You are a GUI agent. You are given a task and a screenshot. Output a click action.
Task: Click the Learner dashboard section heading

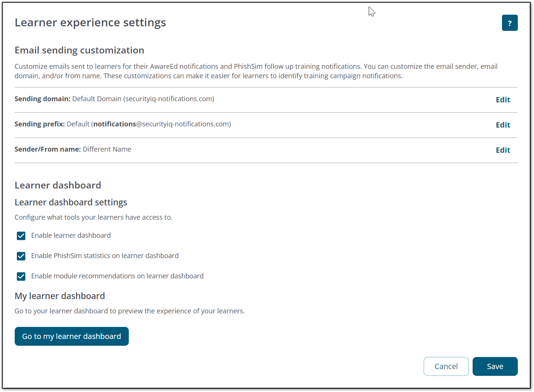coord(58,185)
